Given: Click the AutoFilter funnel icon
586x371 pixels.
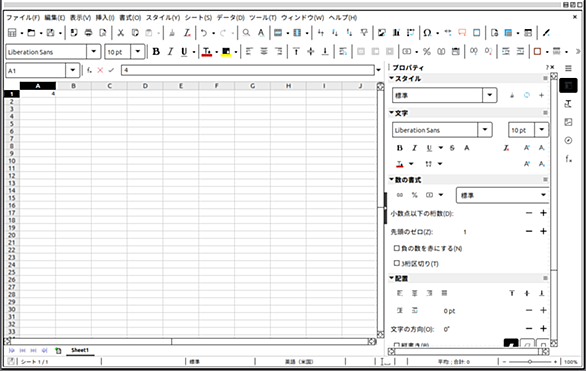Looking at the screenshot, I should [x=364, y=33].
